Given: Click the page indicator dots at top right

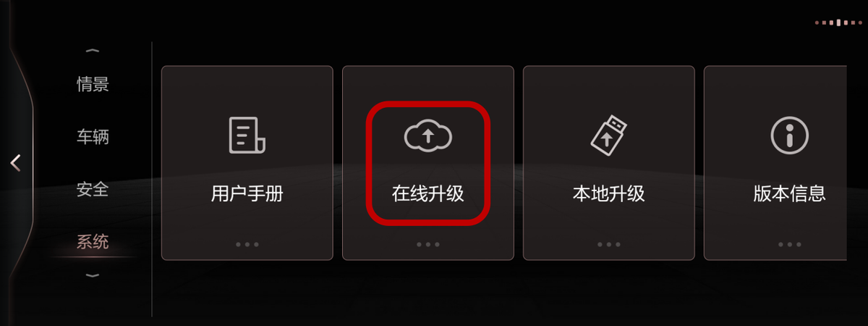Looking at the screenshot, I should click(838, 22).
